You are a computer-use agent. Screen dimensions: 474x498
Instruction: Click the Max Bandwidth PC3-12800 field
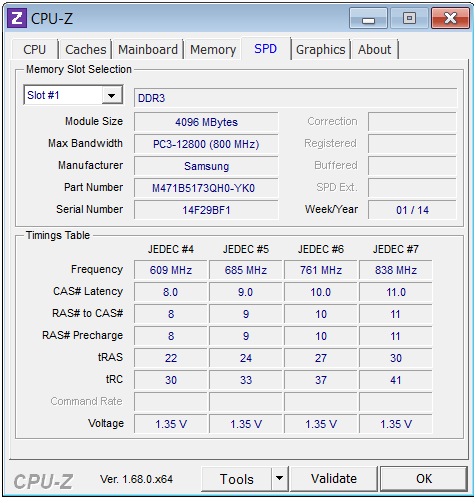[206, 144]
